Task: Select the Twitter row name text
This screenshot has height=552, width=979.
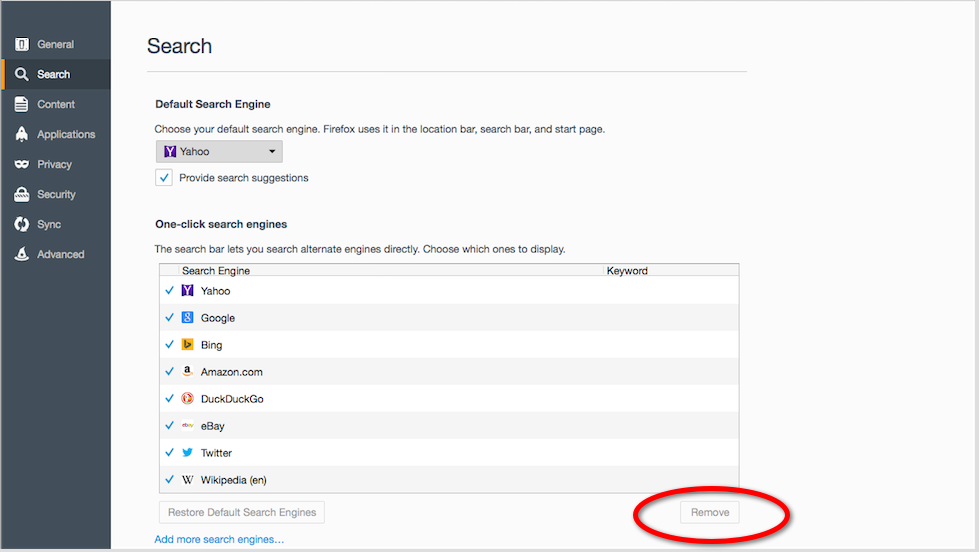Action: [216, 453]
